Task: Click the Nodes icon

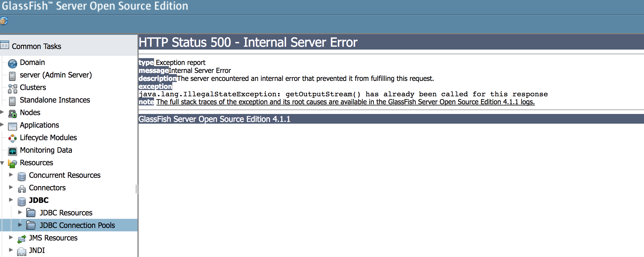Action: [x=13, y=114]
